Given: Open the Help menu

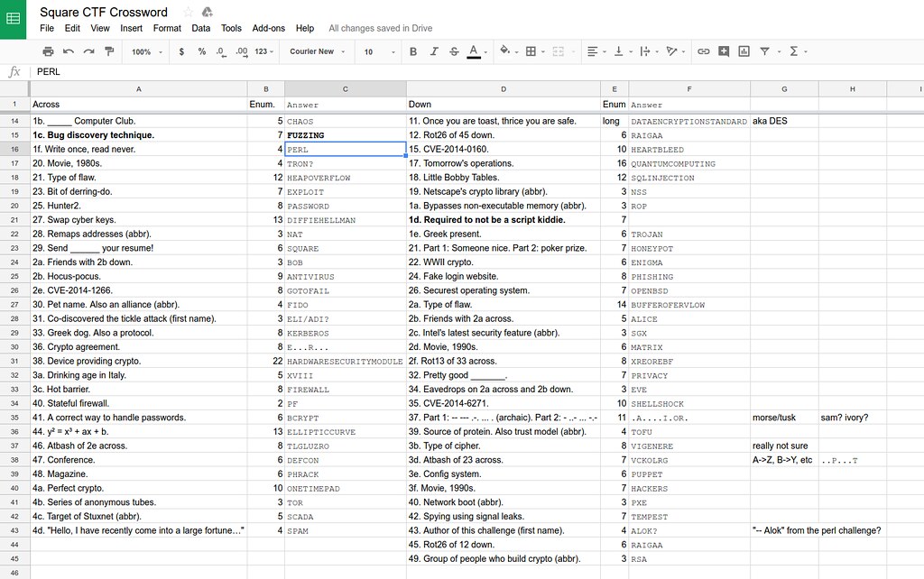Looking at the screenshot, I should point(305,28).
